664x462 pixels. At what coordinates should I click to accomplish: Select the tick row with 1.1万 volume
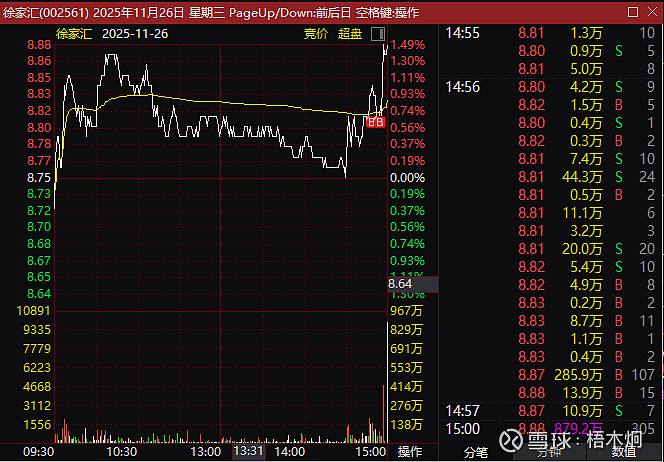coord(551,339)
